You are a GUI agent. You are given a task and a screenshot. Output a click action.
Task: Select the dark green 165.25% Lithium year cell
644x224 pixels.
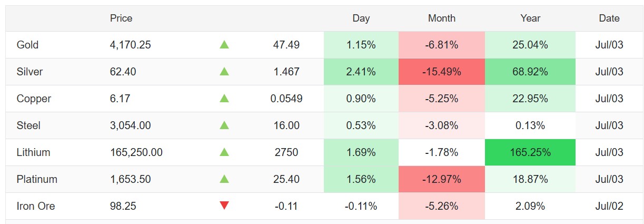coord(530,152)
